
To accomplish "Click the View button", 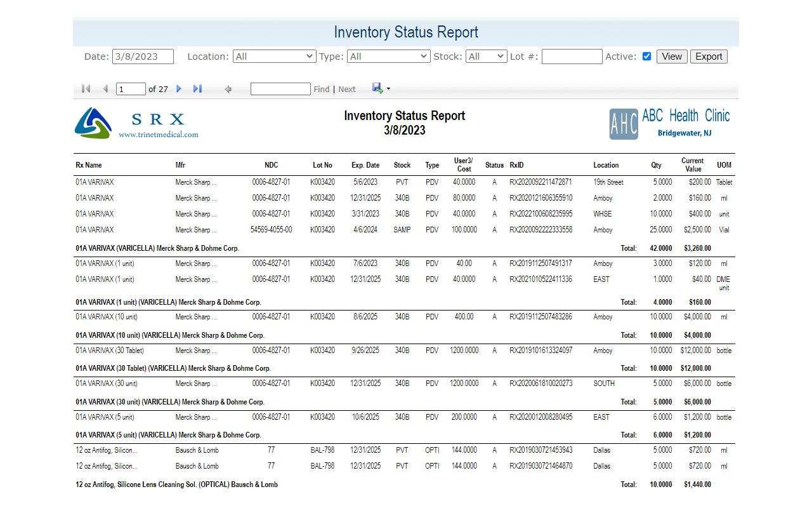I will (672, 57).
